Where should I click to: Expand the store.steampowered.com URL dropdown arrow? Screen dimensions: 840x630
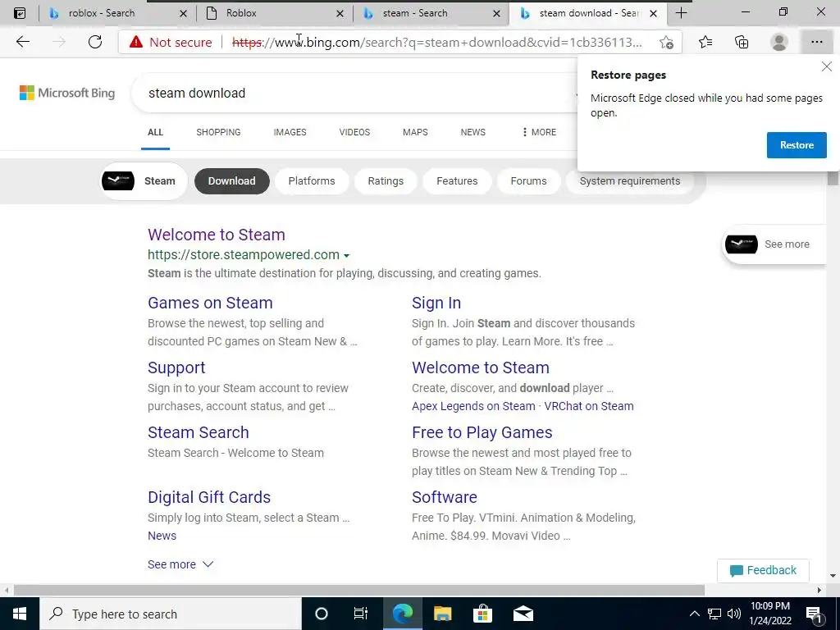(x=347, y=256)
